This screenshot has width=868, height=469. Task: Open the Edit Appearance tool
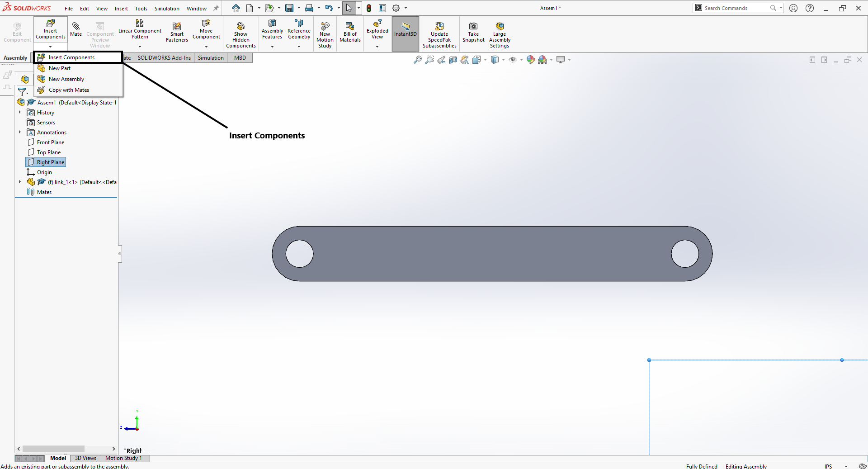(530, 60)
